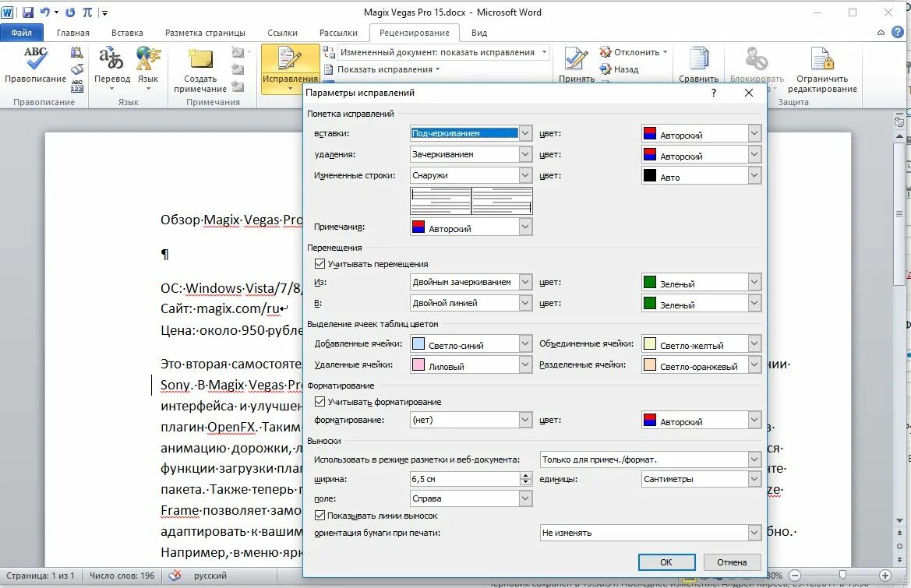Image resolution: width=911 pixels, height=588 pixels.
Task: Click the zoom in plus icon
Action: pos(885,576)
